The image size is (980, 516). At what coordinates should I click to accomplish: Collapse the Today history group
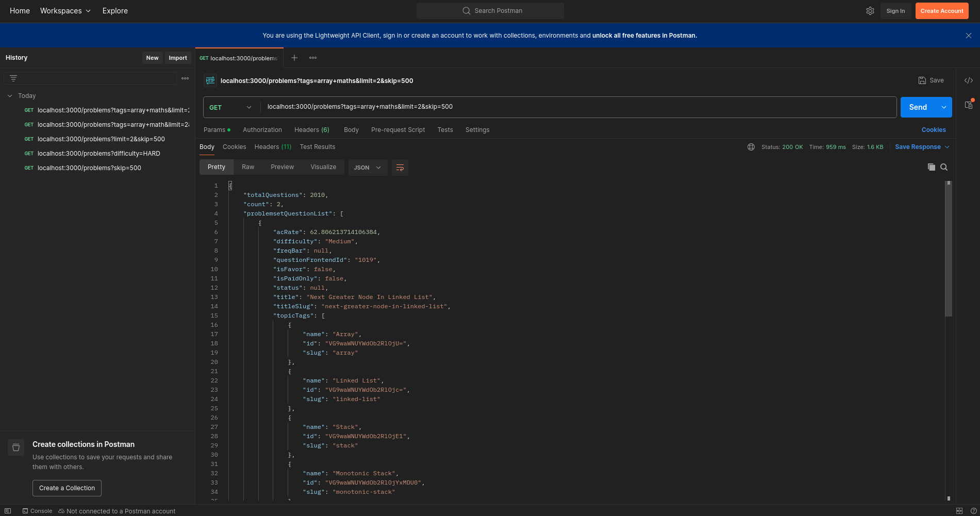coord(10,96)
